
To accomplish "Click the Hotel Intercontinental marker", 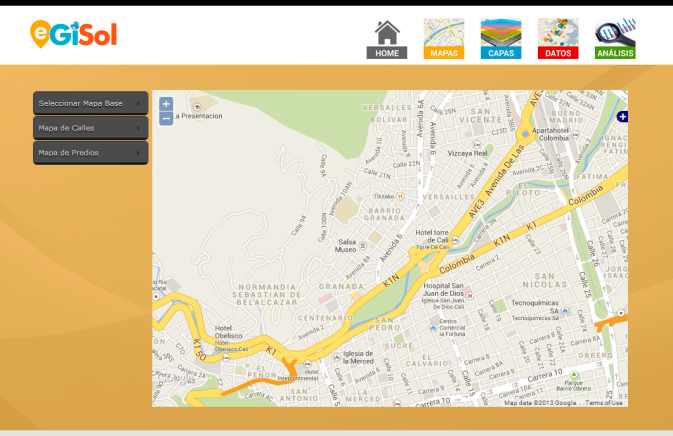I will (x=307, y=364).
